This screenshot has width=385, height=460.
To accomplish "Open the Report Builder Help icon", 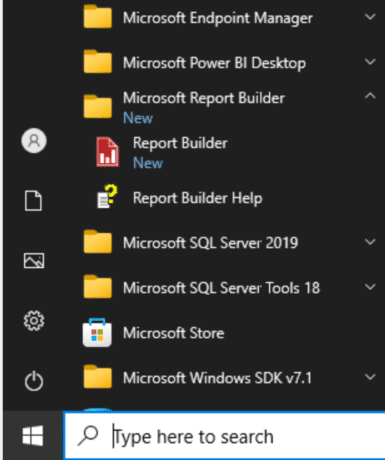I will 107,197.
